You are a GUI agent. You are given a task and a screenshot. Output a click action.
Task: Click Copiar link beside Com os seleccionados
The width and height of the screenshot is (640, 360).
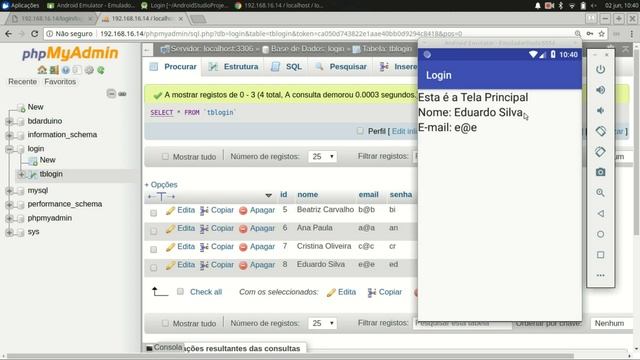point(390,292)
